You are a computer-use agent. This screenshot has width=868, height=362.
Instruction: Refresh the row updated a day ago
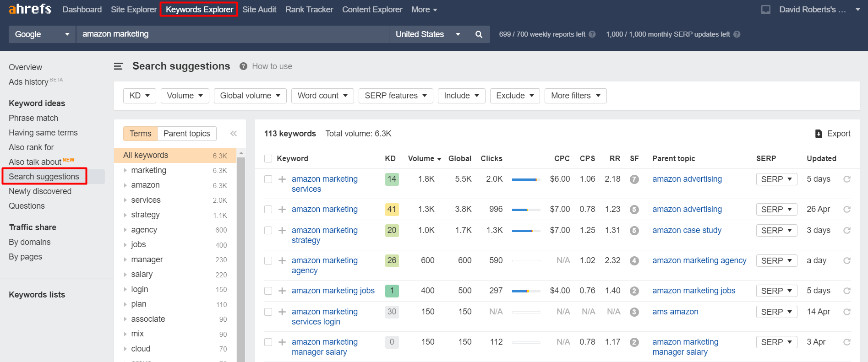847,260
